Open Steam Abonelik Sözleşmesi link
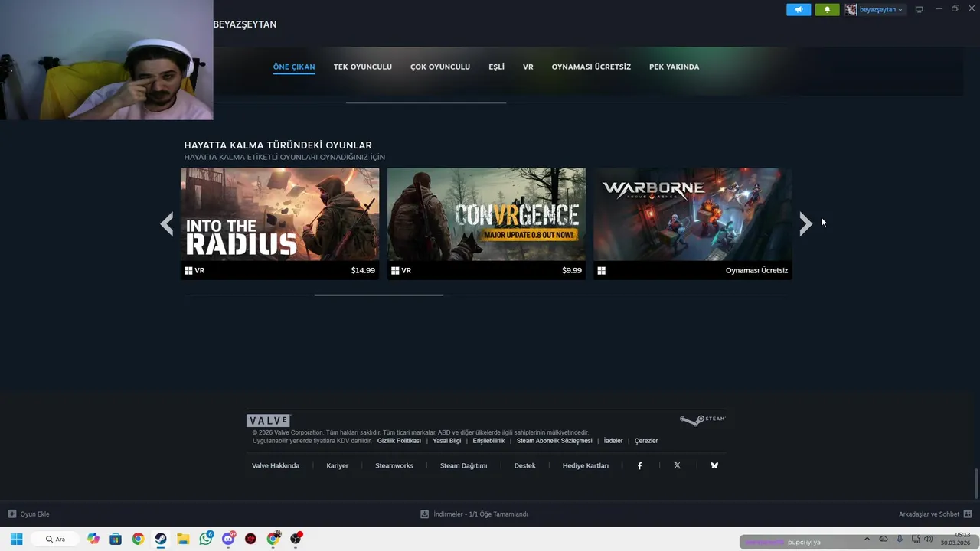Image resolution: width=980 pixels, height=551 pixels. (x=554, y=441)
